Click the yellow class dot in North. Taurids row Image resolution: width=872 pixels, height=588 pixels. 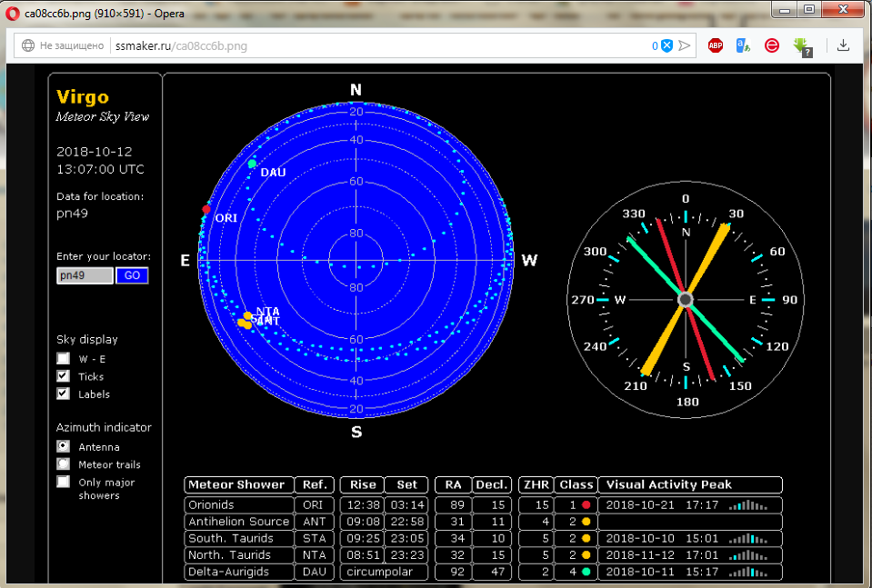click(586, 555)
